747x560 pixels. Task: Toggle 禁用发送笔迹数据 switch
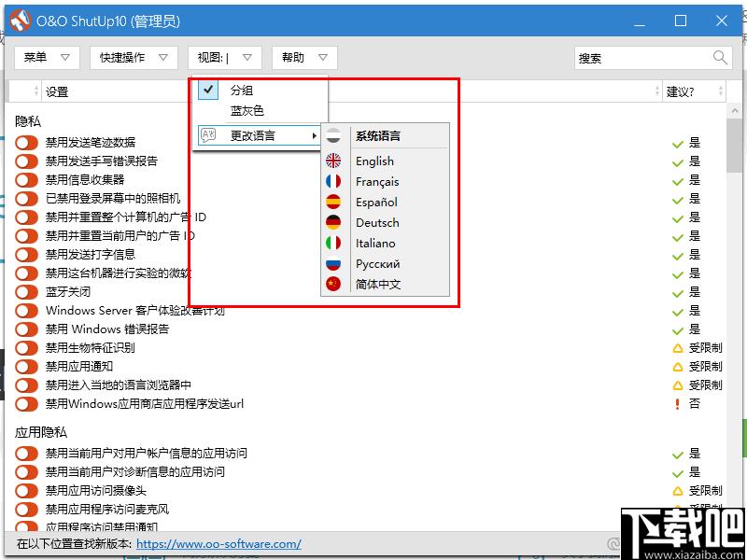[26, 143]
